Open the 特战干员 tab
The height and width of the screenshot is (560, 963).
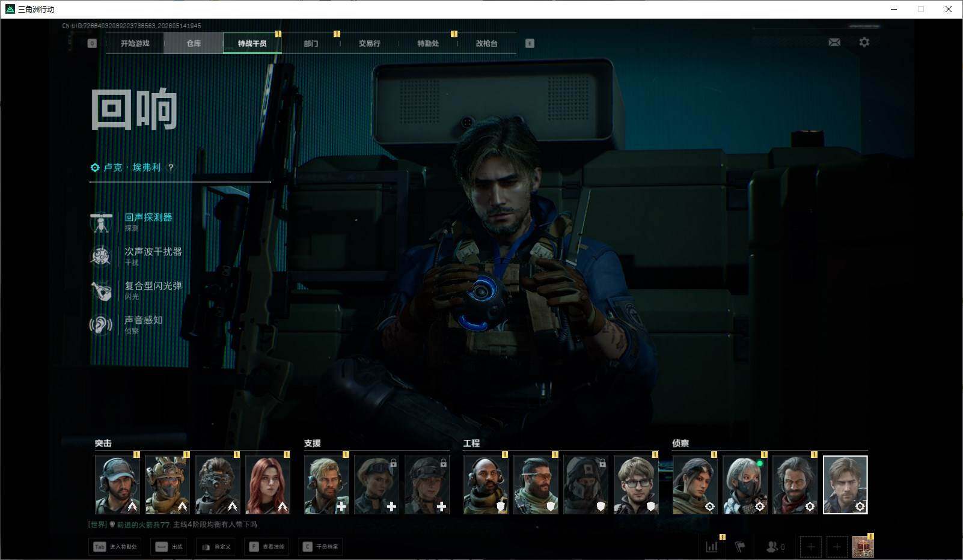point(252,43)
